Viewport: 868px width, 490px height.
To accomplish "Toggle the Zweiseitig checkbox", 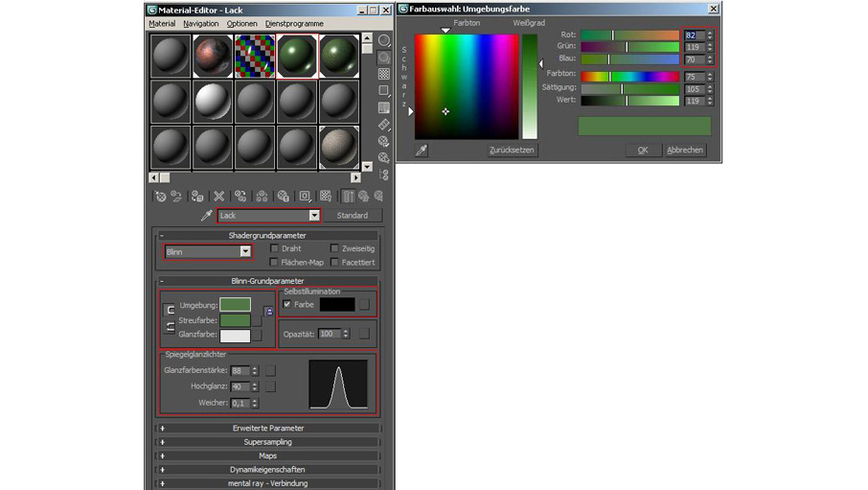I will (334, 248).
